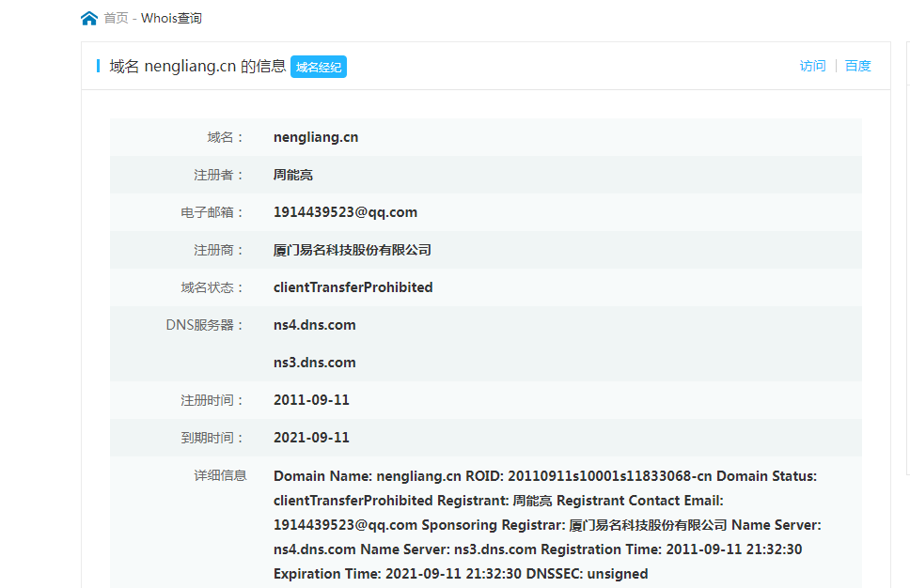The height and width of the screenshot is (588, 910).
Task: Open the 访问 link
Action: pos(812,66)
